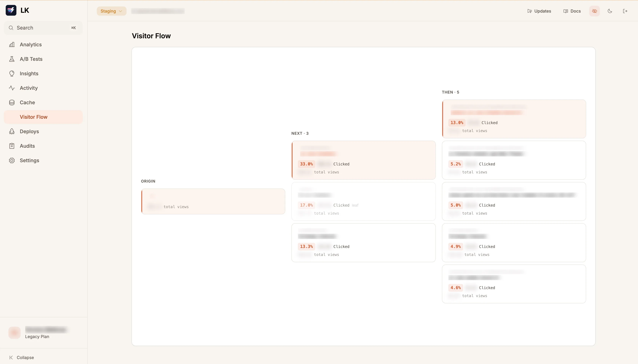This screenshot has height=364, width=638.
Task: Click the LK lightning logo icon
Action: [11, 10]
